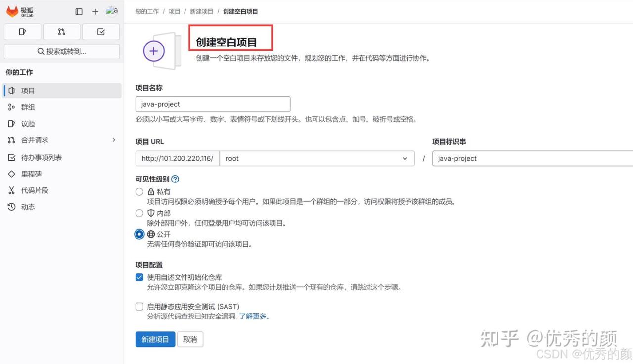The height and width of the screenshot is (364, 633).
Task: Click the plus create-new icon
Action: pos(95,12)
